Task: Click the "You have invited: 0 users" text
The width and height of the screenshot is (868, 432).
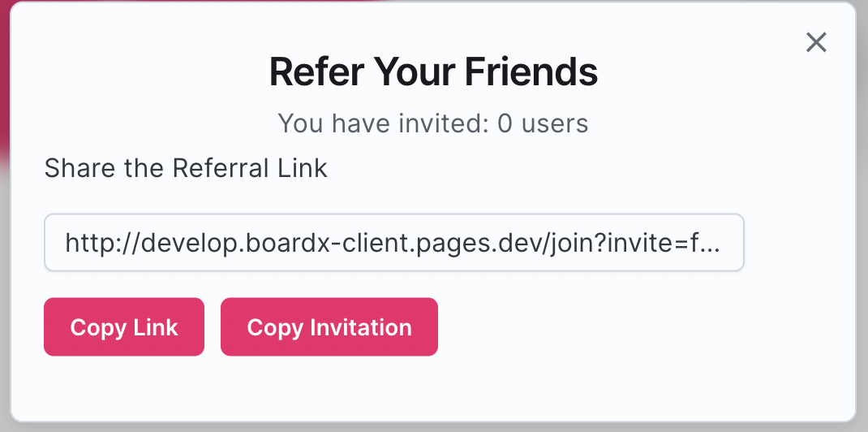Action: pos(433,123)
